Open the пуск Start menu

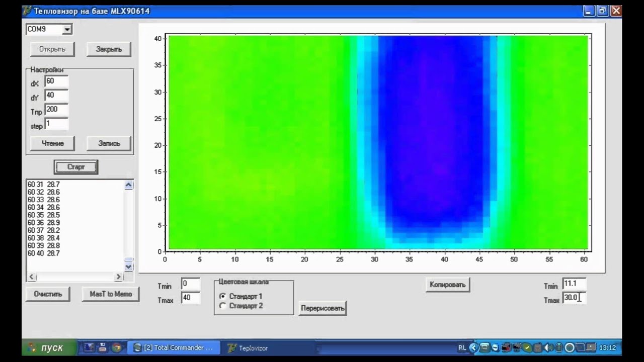click(49, 348)
